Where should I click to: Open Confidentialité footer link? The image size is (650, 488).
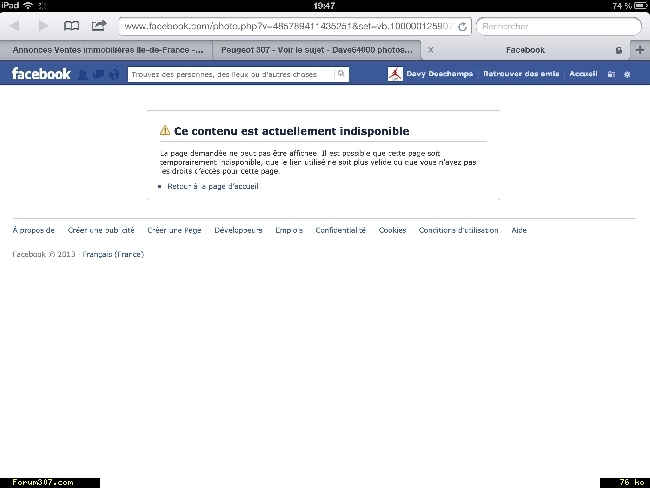[341, 230]
